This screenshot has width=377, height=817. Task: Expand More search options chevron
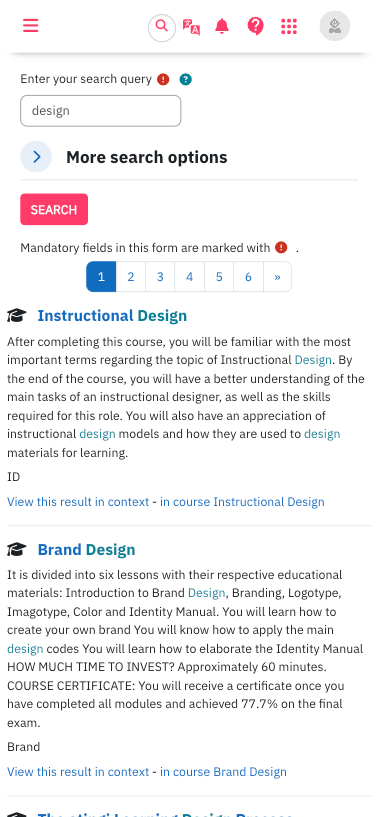(36, 156)
